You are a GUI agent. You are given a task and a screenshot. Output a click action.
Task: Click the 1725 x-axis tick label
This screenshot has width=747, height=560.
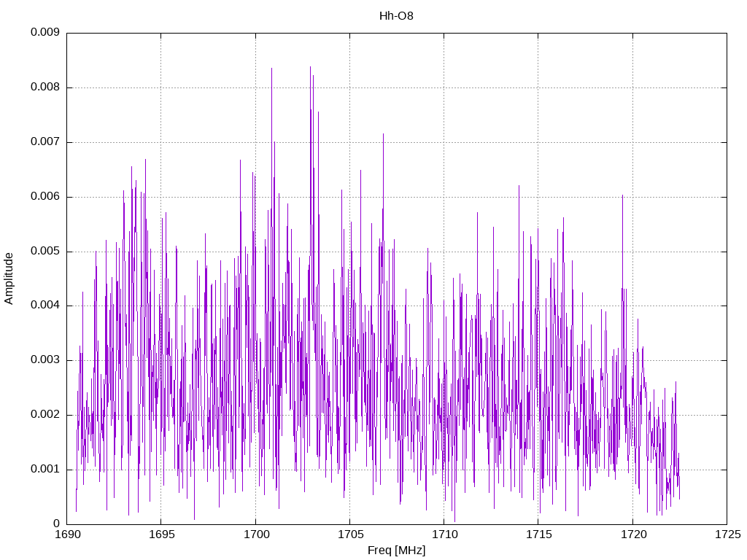tap(727, 534)
